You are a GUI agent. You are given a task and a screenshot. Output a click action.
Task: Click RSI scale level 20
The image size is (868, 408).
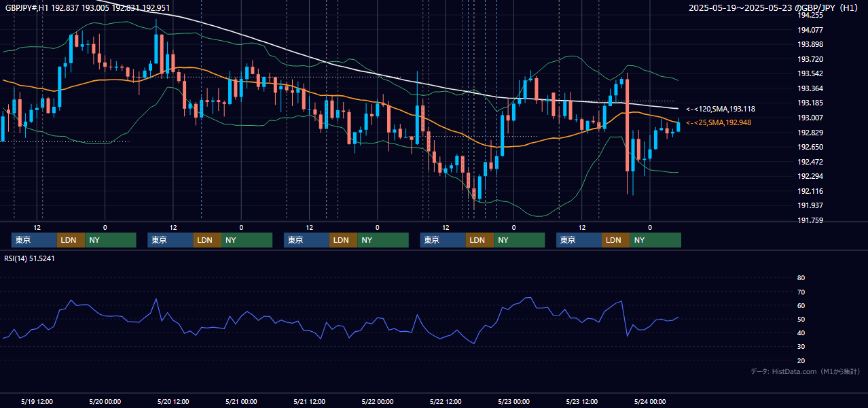pos(801,361)
